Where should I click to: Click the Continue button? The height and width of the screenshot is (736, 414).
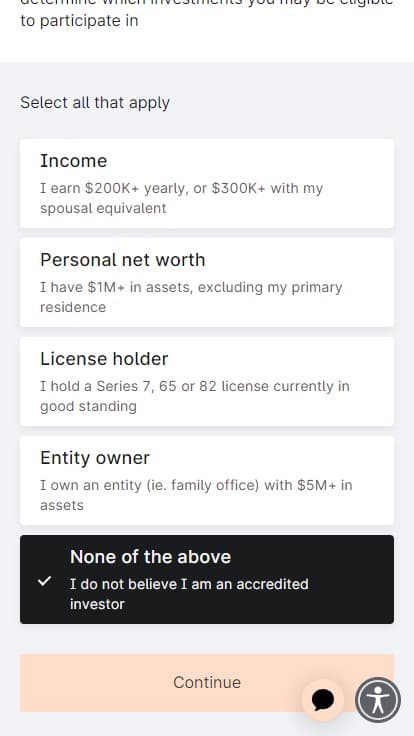pyautogui.click(x=207, y=682)
